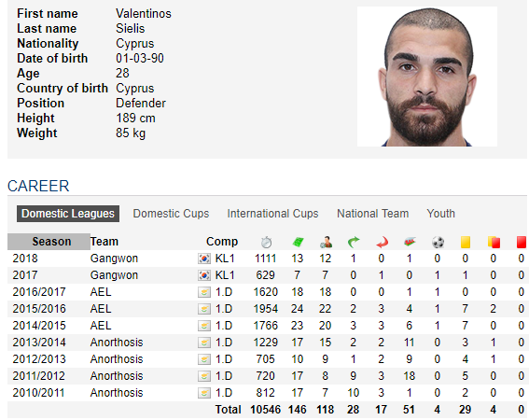The height and width of the screenshot is (420, 529).
Task: Open the Youth tab
Action: point(441,214)
